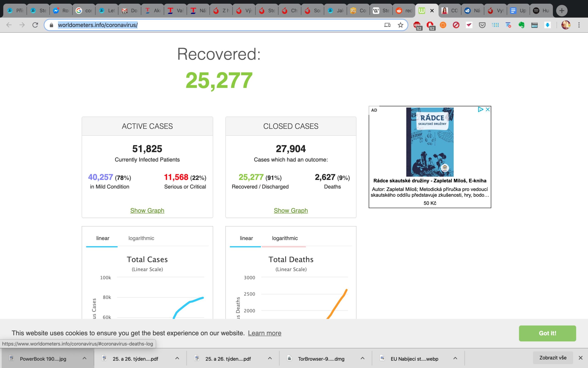Click the 25,277 recovered count
The width and height of the screenshot is (588, 368).
click(x=219, y=80)
